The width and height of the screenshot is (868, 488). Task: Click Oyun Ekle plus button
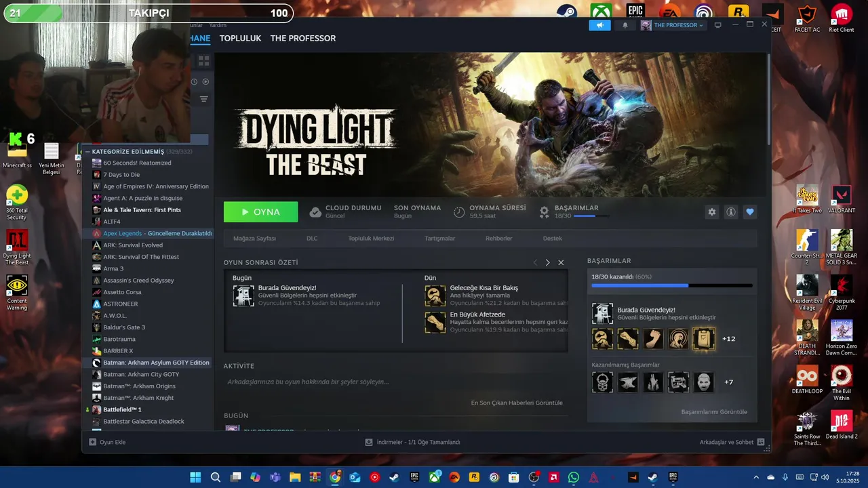108,442
